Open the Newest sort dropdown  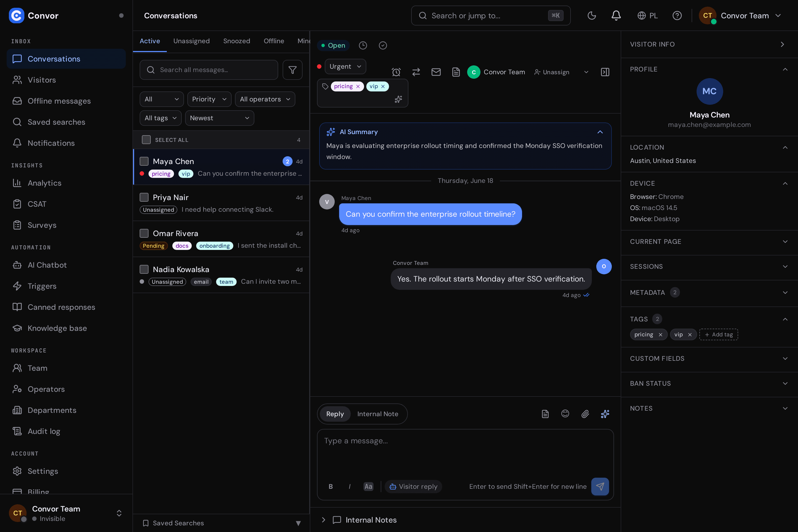click(219, 118)
